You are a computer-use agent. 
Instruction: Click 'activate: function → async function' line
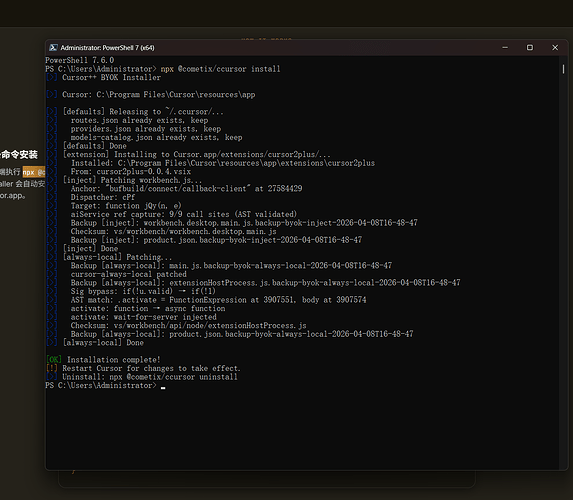coord(148,308)
